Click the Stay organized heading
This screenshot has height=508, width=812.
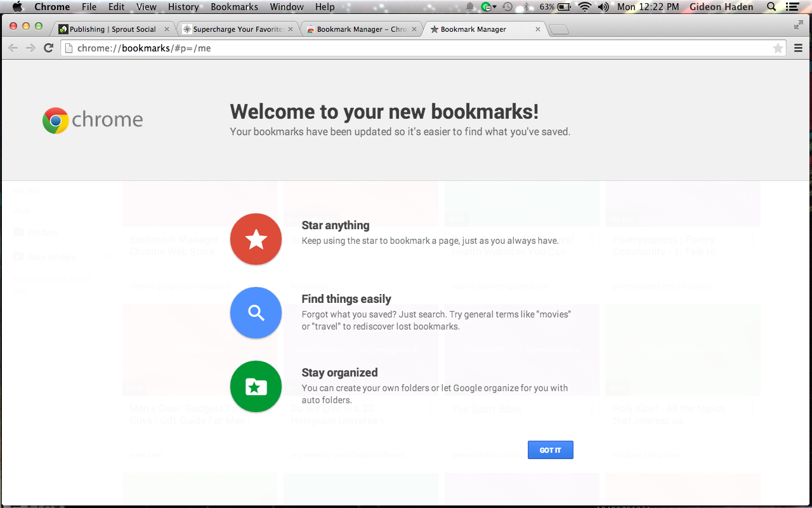[339, 373]
